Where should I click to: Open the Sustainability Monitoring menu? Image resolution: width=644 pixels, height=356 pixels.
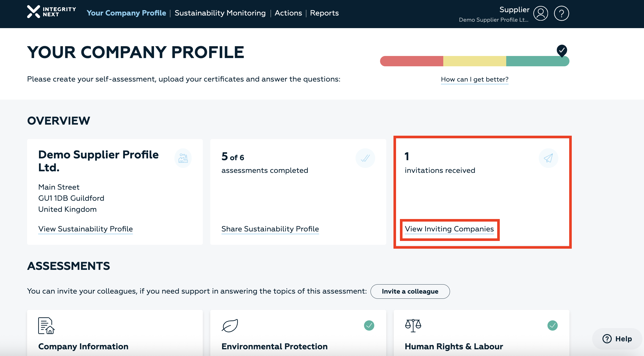pyautogui.click(x=220, y=13)
